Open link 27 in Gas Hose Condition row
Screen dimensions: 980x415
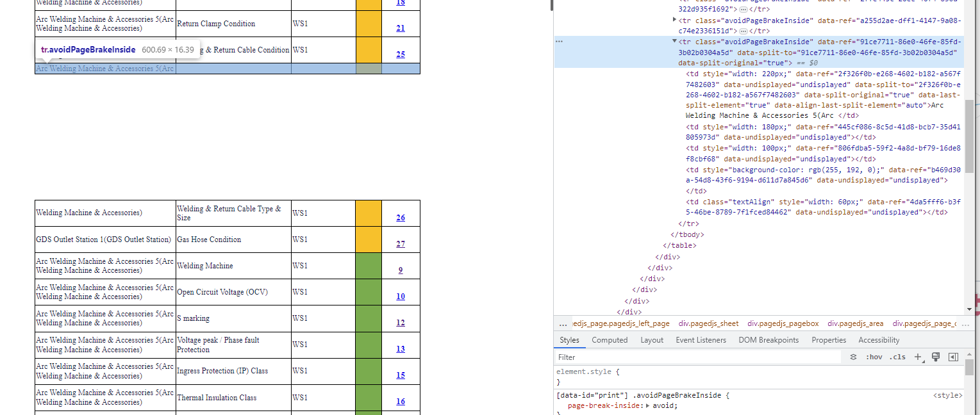point(401,244)
